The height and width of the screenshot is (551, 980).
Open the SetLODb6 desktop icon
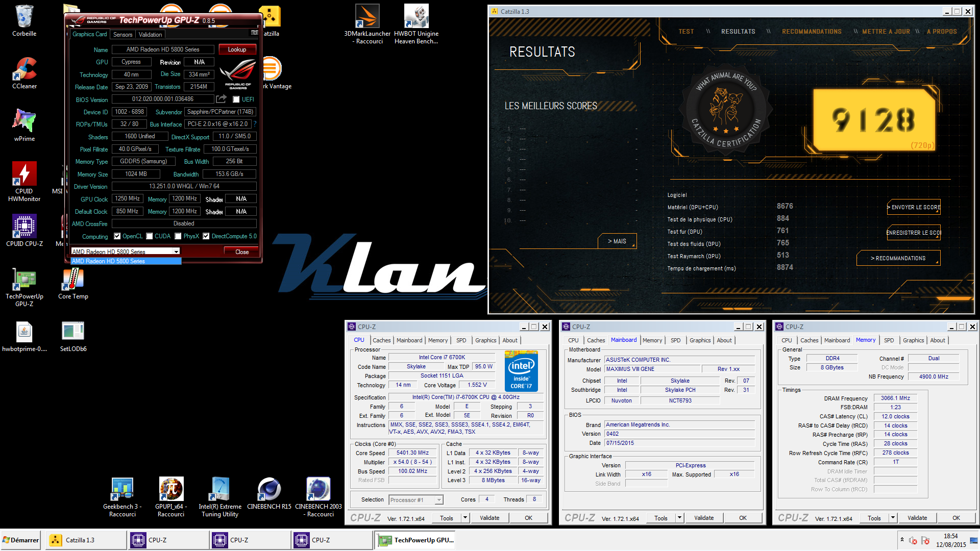[x=73, y=337]
